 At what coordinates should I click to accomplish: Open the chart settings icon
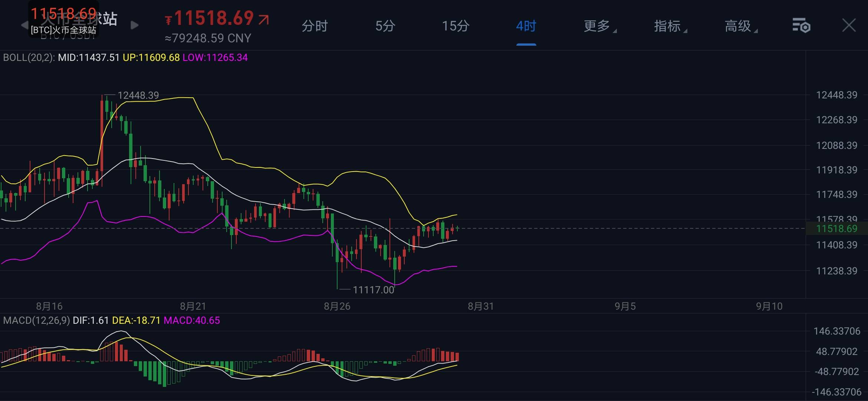[x=801, y=26]
